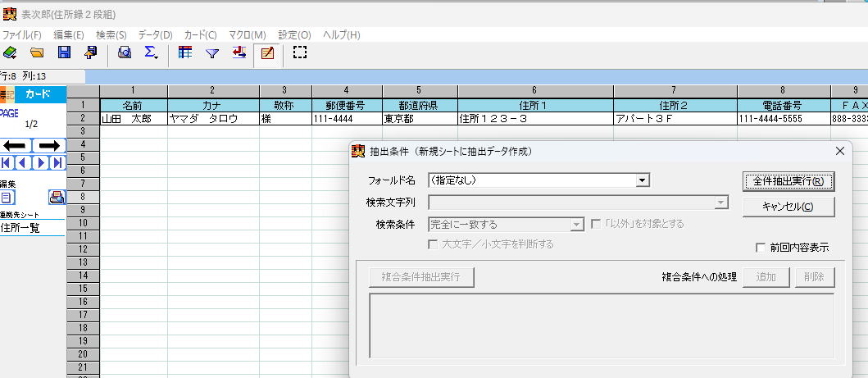This screenshot has width=868, height=378.
Task: Jump to last record in card panel
Action: [57, 162]
